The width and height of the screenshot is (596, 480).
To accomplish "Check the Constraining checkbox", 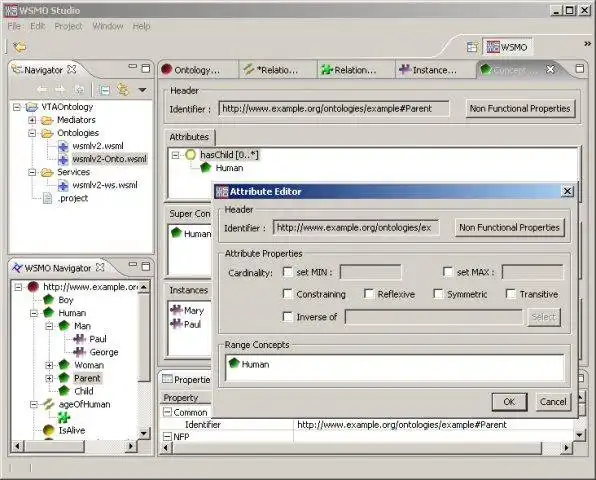I will tap(288, 294).
